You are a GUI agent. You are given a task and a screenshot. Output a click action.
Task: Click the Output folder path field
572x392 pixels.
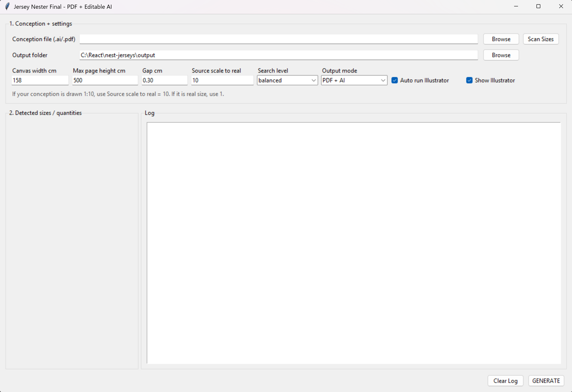click(279, 55)
